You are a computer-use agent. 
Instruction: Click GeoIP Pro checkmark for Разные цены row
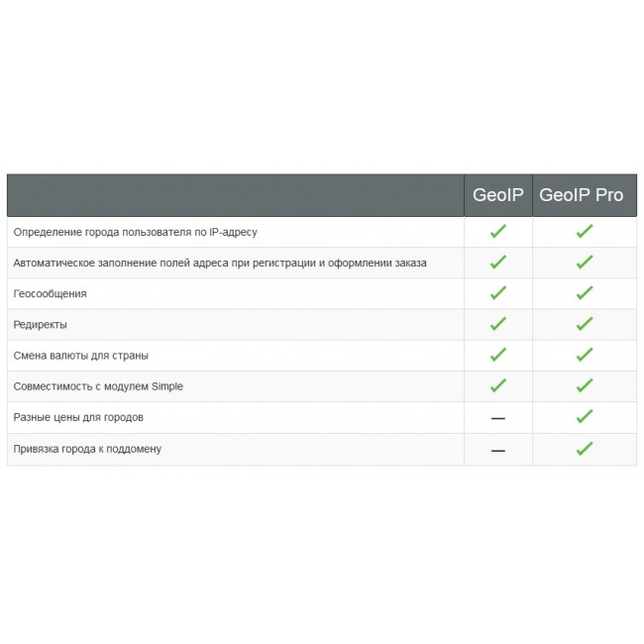point(585,417)
